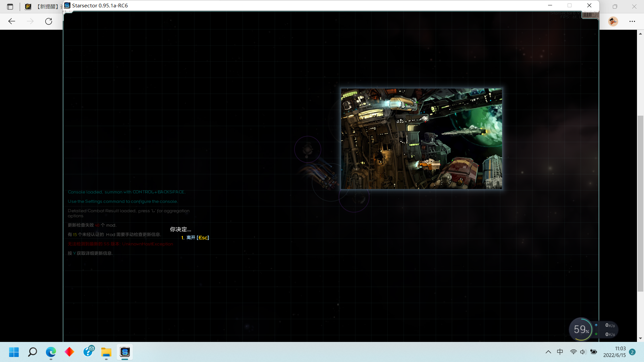The width and height of the screenshot is (644, 362).
Task: Open browser settings and more (three dots) menu
Action: point(632,21)
